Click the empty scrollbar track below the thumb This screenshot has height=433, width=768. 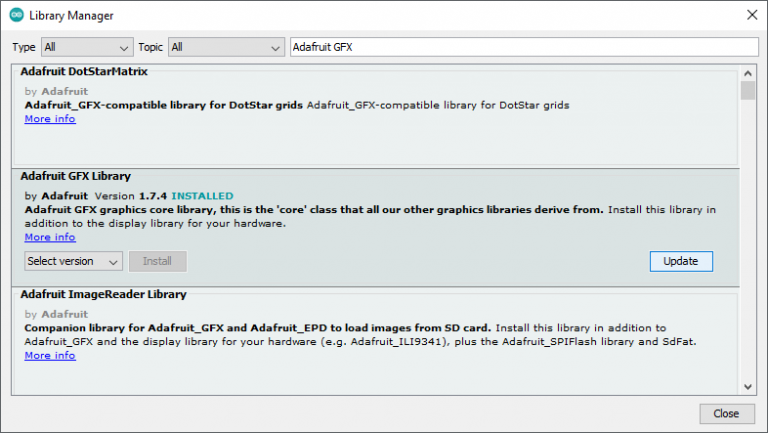coord(747,250)
